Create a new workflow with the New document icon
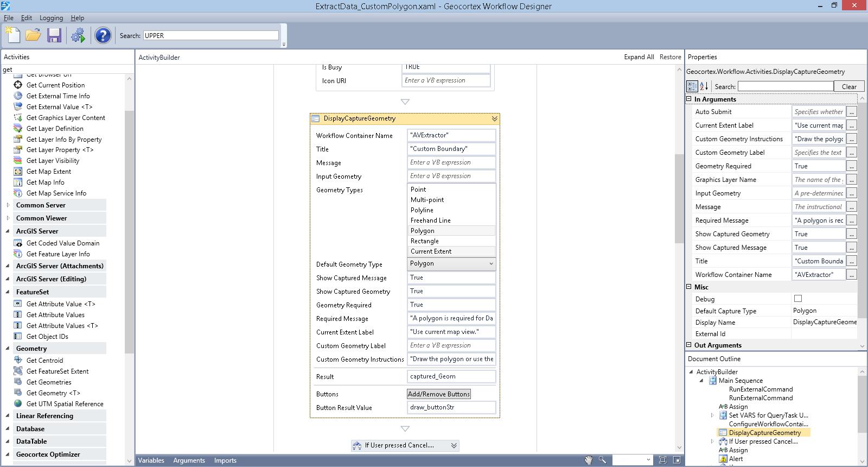 pos(13,35)
